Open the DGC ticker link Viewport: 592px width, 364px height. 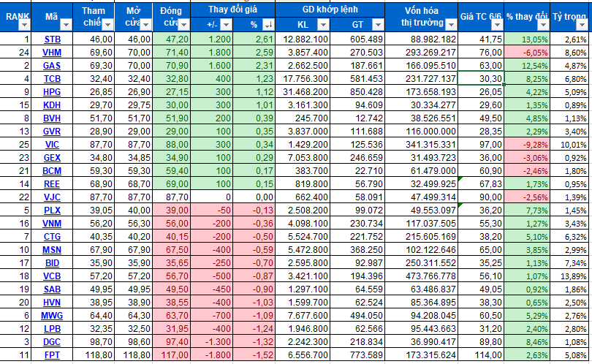[52, 342]
